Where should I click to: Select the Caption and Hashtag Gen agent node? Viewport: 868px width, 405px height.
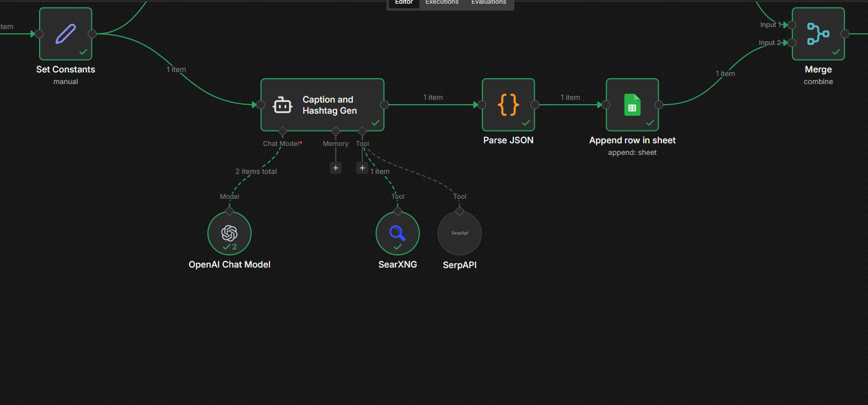click(322, 105)
